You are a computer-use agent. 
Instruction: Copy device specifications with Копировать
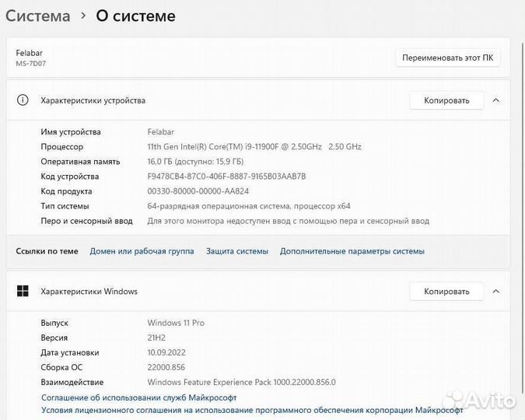pos(446,100)
